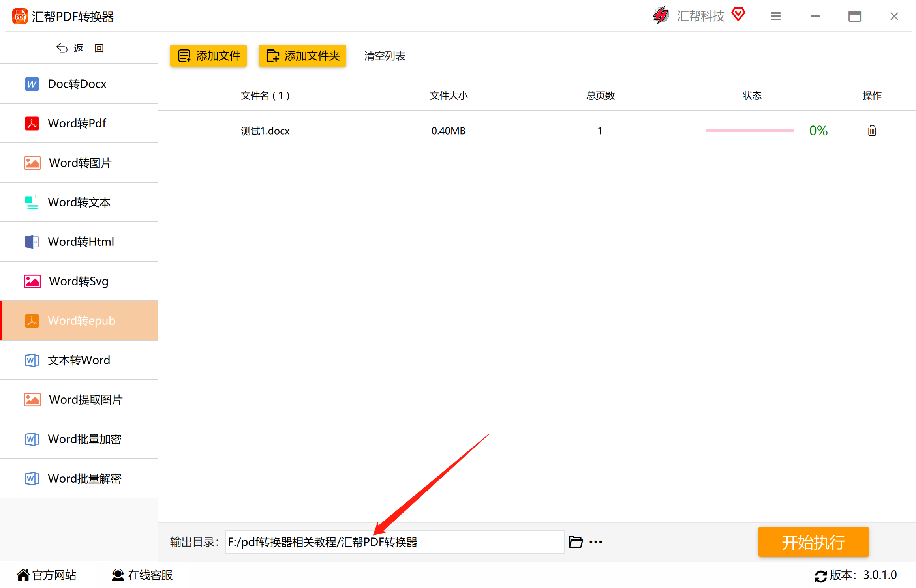The width and height of the screenshot is (916, 588).
Task: Select Word转Pdf conversion mode
Action: coord(79,124)
